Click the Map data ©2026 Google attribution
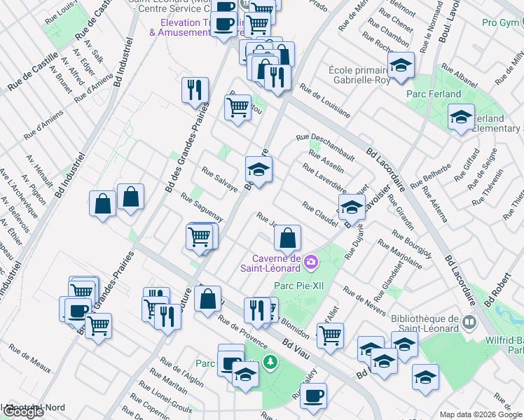Image resolution: width=524 pixels, height=420 pixels. (481, 415)
